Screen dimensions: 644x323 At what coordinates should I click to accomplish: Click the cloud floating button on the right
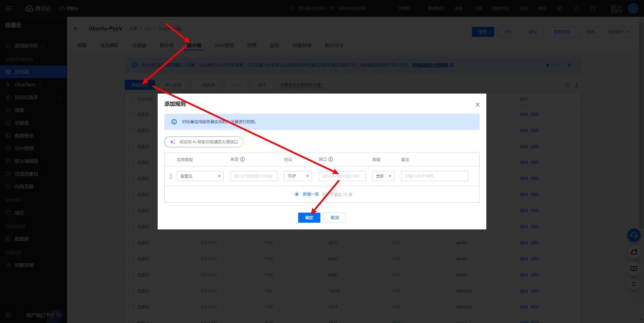634,252
